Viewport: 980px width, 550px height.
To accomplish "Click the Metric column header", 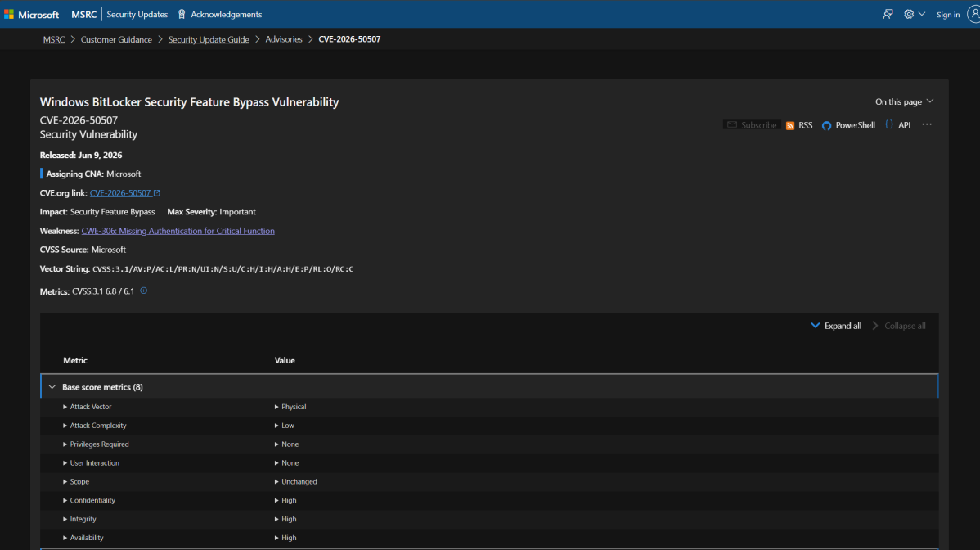I will tap(75, 361).
